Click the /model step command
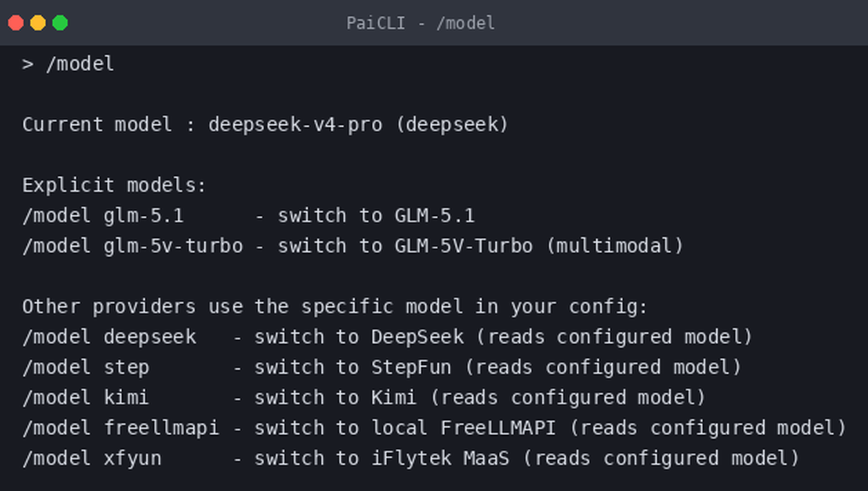This screenshot has height=491, width=868. pos(86,368)
